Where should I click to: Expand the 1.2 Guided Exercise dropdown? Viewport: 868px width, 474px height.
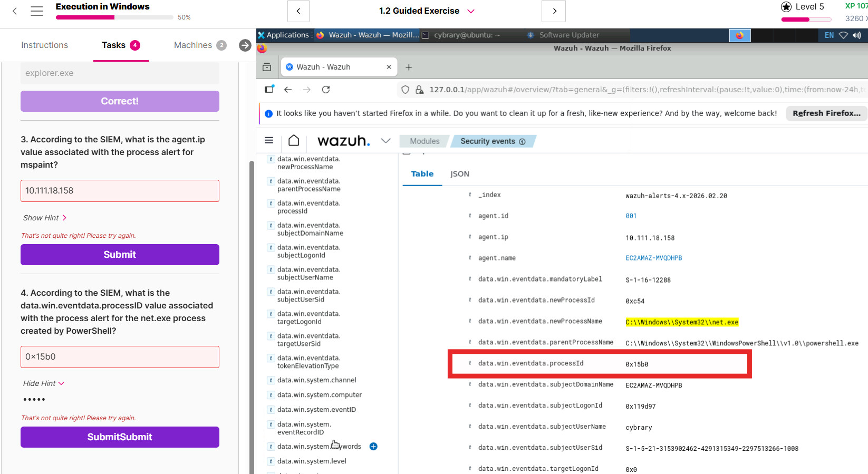471,11
